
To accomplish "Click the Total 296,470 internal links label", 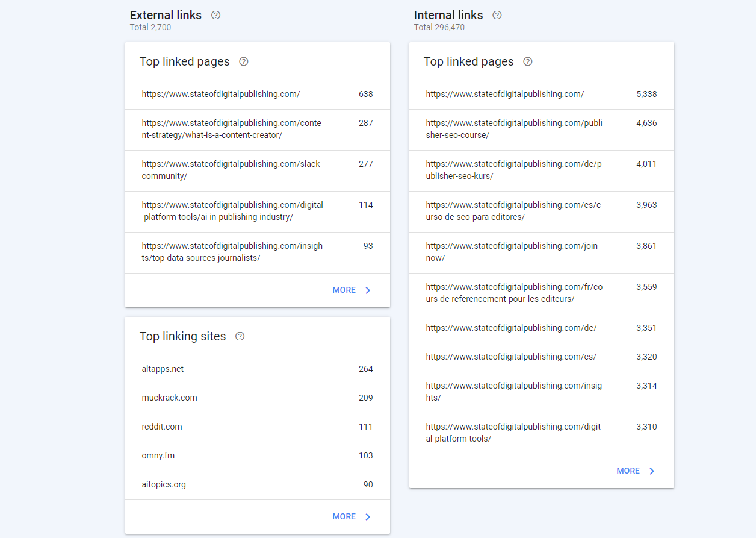I will click(x=439, y=27).
